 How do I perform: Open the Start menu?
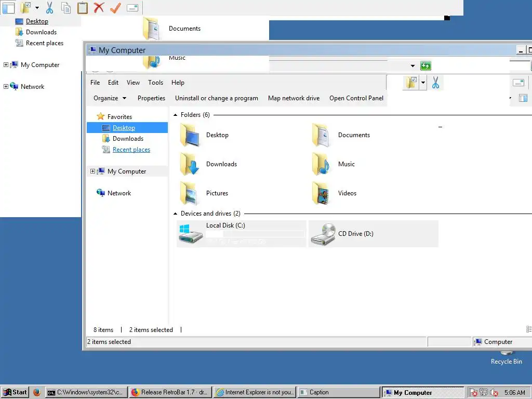(15, 393)
